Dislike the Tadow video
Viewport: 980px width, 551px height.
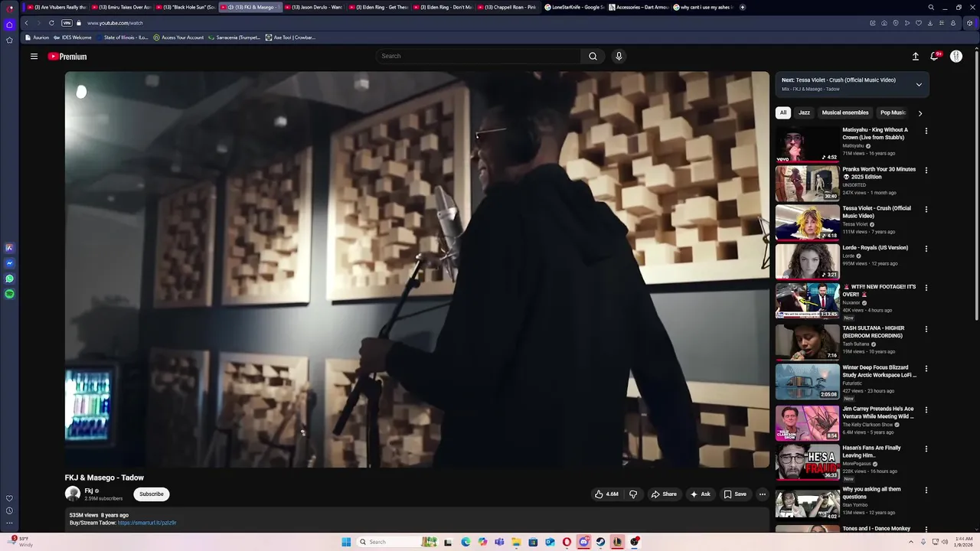pyautogui.click(x=632, y=494)
